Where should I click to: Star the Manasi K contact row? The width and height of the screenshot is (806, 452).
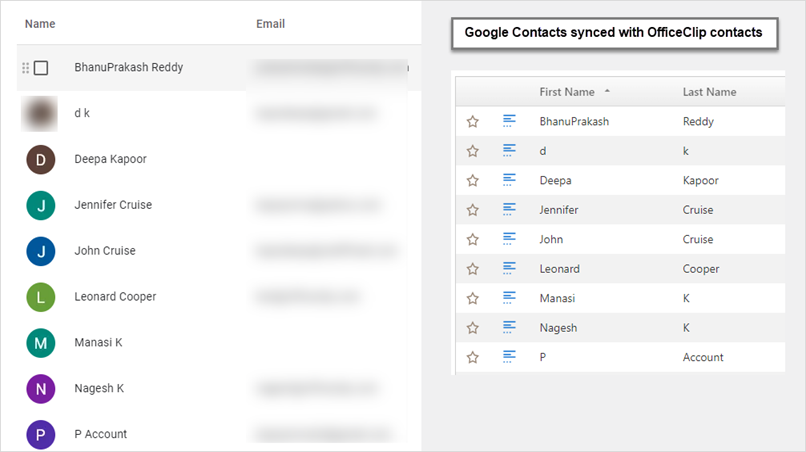click(x=472, y=298)
